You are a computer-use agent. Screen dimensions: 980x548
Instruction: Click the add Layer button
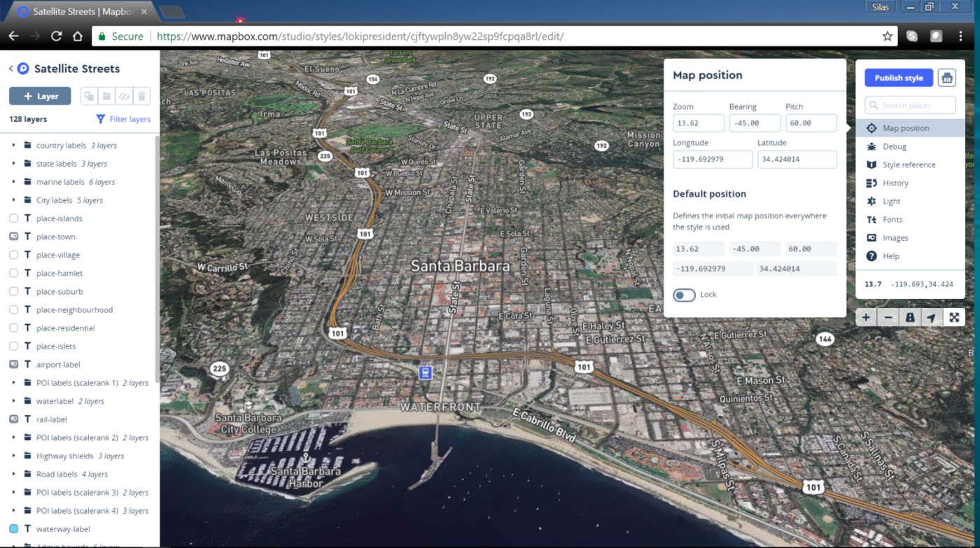coord(40,97)
